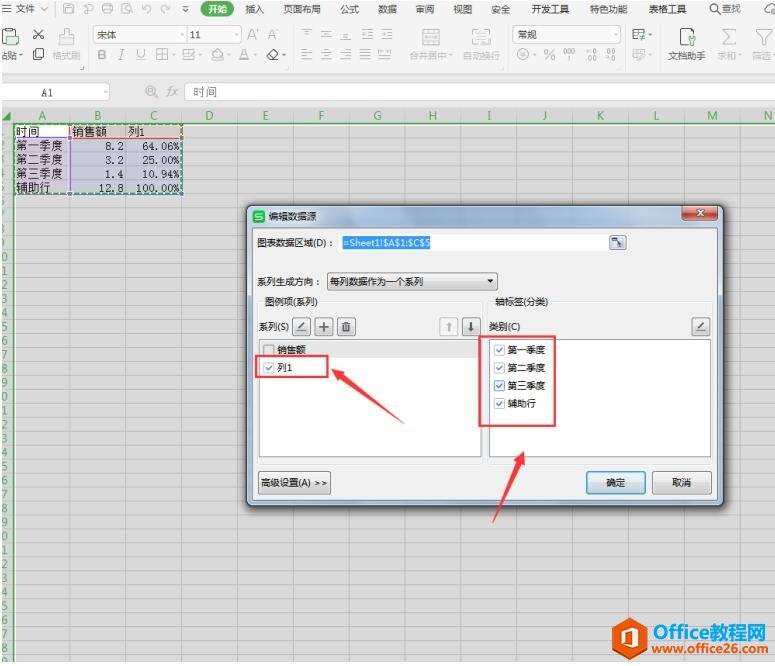The height and width of the screenshot is (666, 775).
Task: Delete series using trash icon
Action: coord(346,326)
